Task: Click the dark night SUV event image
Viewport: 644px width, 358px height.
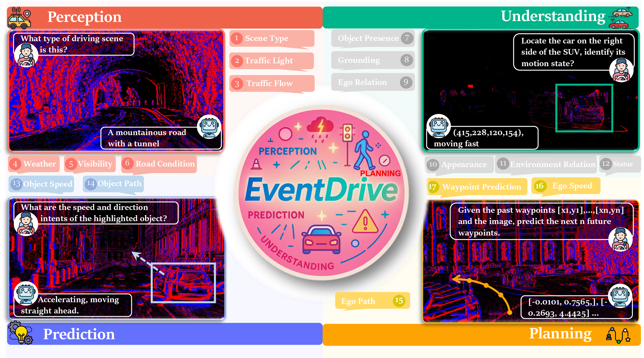Action: (x=531, y=90)
